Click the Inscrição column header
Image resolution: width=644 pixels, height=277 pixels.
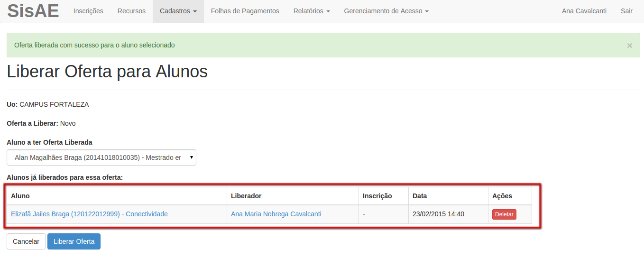[384, 196]
